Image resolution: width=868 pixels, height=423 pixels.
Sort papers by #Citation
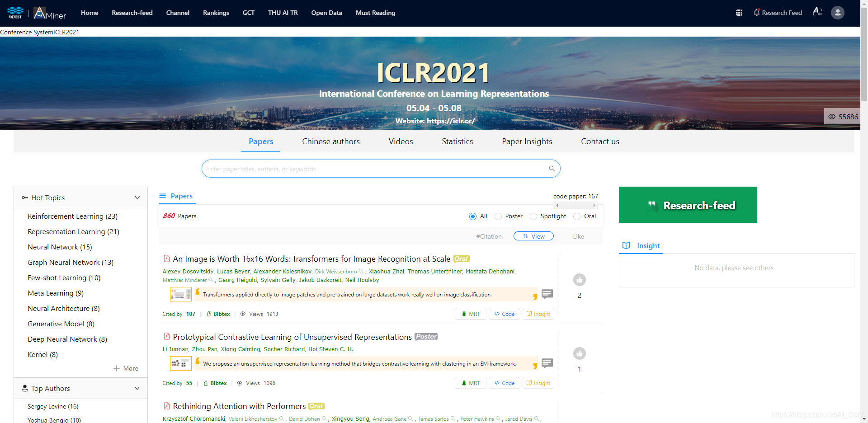coord(489,236)
